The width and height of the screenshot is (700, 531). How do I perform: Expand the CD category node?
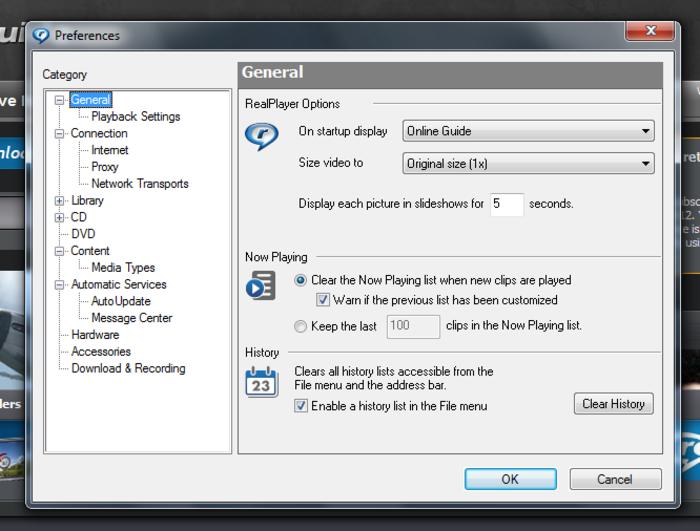tap(60, 217)
